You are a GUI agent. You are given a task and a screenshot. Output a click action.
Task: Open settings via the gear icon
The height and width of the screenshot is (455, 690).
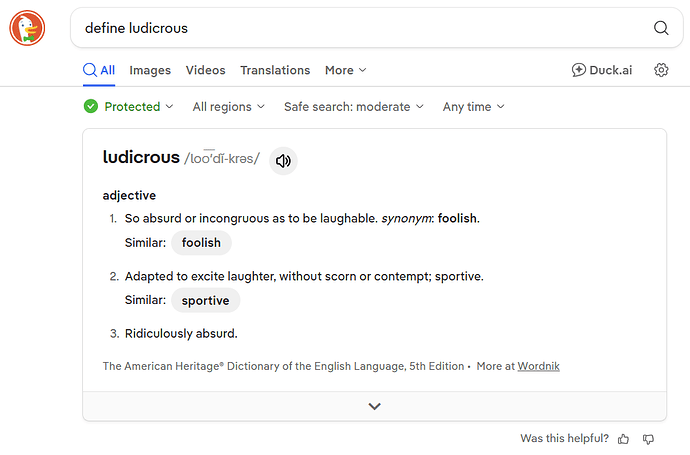click(x=661, y=70)
